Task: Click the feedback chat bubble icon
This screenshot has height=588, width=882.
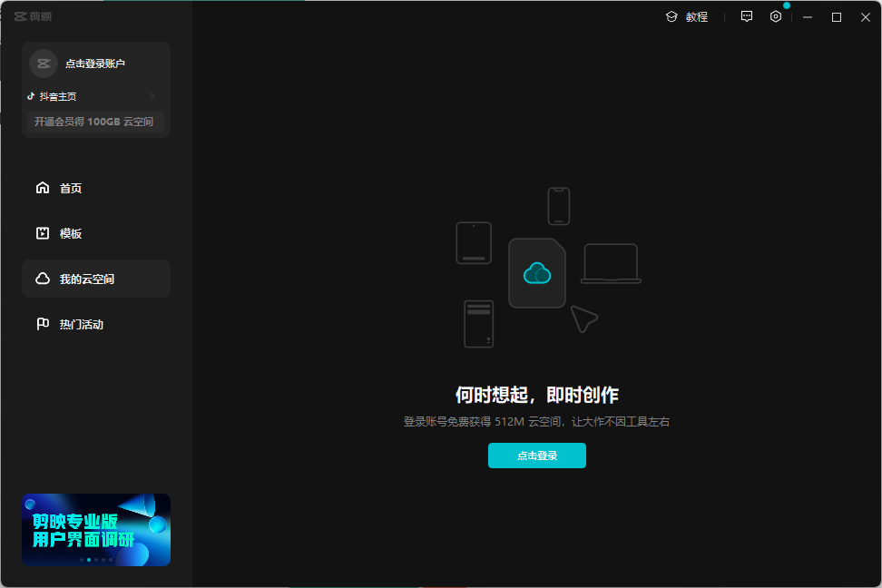Action: [x=747, y=17]
